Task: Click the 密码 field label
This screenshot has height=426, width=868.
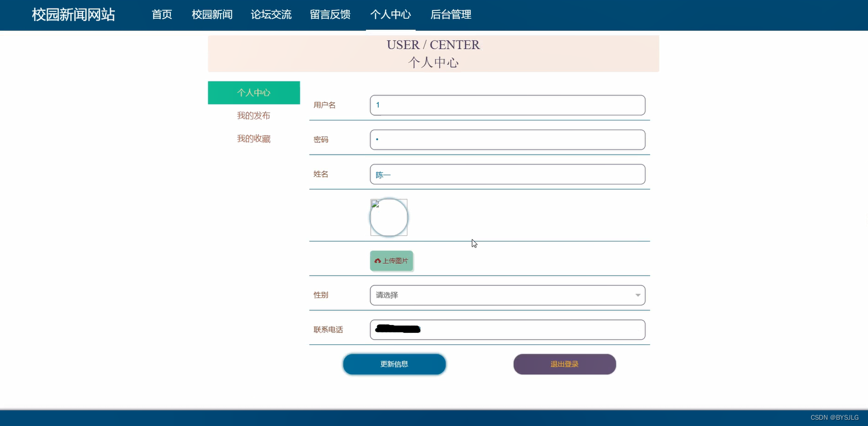Action: tap(321, 139)
